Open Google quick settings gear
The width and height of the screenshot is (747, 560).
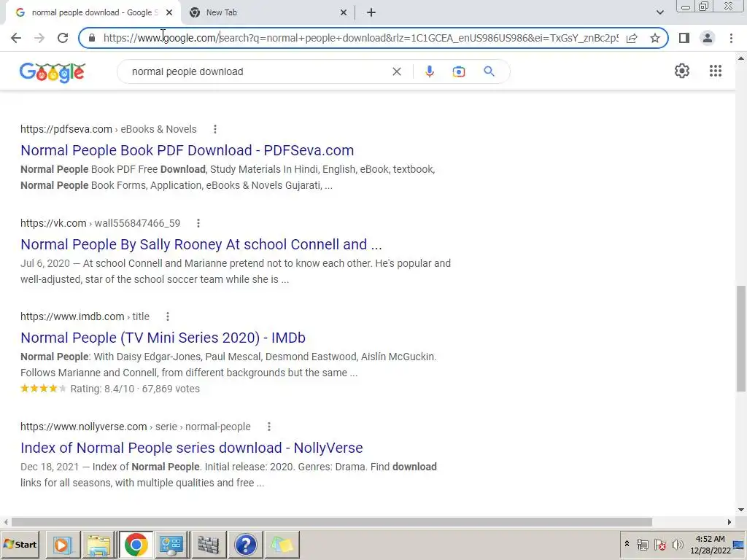682,71
